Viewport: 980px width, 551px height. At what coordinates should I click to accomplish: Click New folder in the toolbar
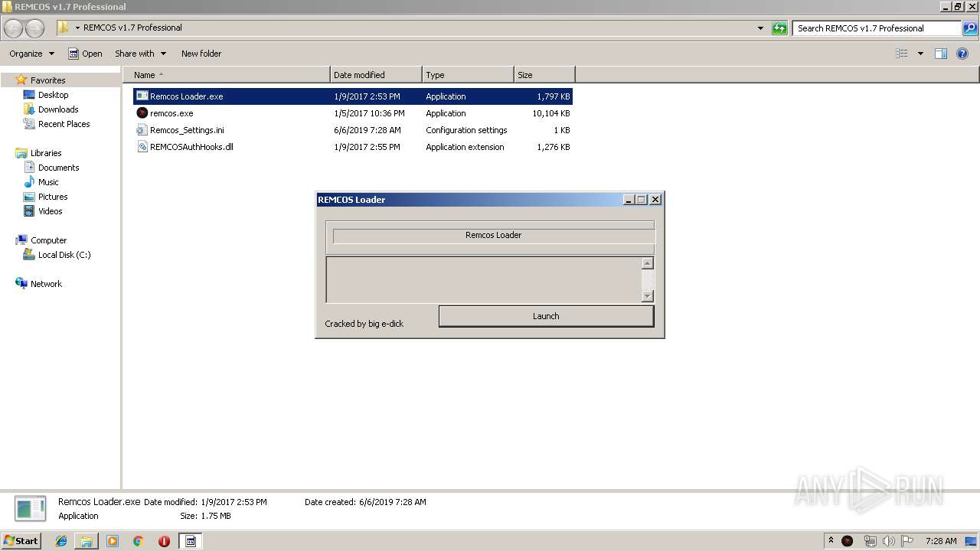pos(201,54)
